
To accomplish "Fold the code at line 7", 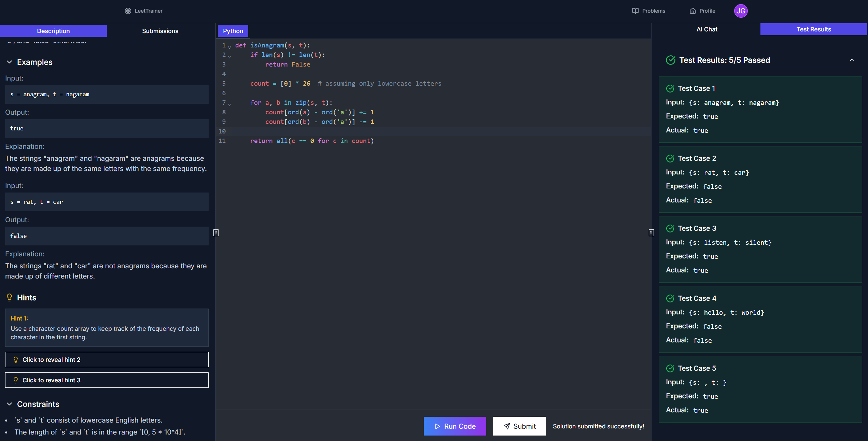I will pos(229,104).
